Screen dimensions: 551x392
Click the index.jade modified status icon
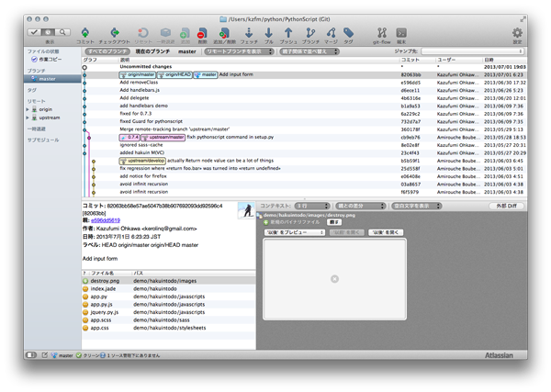point(85,289)
